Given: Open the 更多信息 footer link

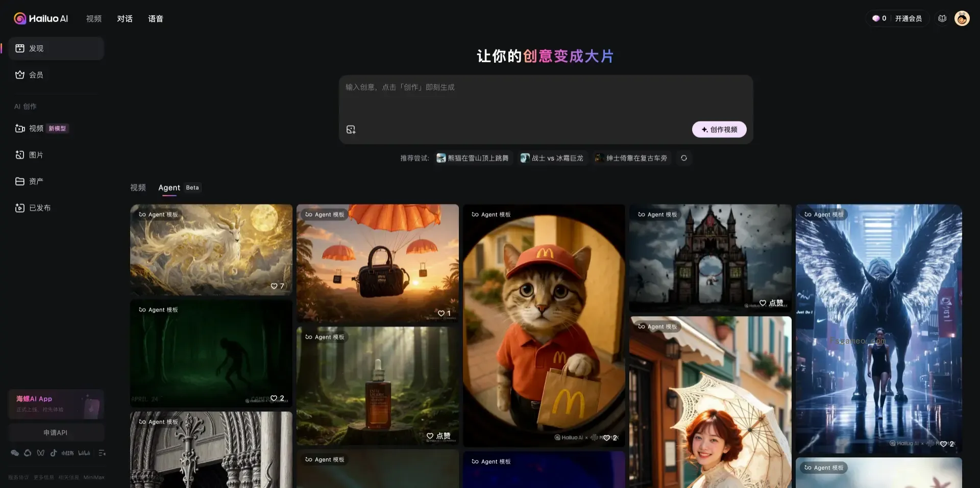Looking at the screenshot, I should tap(43, 477).
